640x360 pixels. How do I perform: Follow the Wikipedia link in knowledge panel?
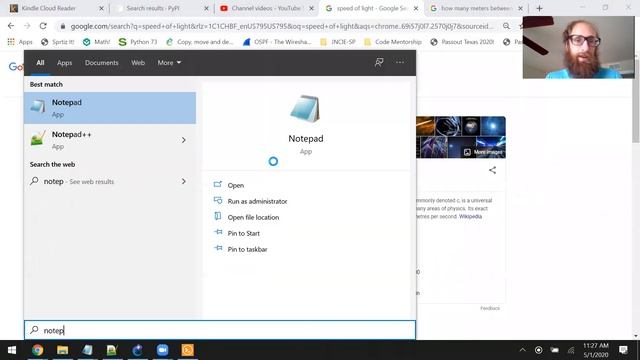click(470, 216)
